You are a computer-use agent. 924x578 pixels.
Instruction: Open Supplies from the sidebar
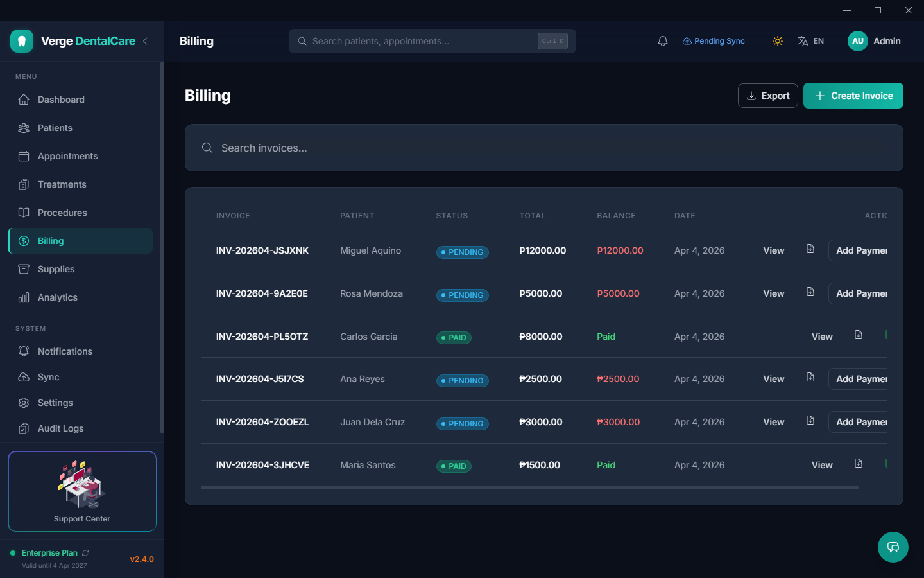coord(80,269)
